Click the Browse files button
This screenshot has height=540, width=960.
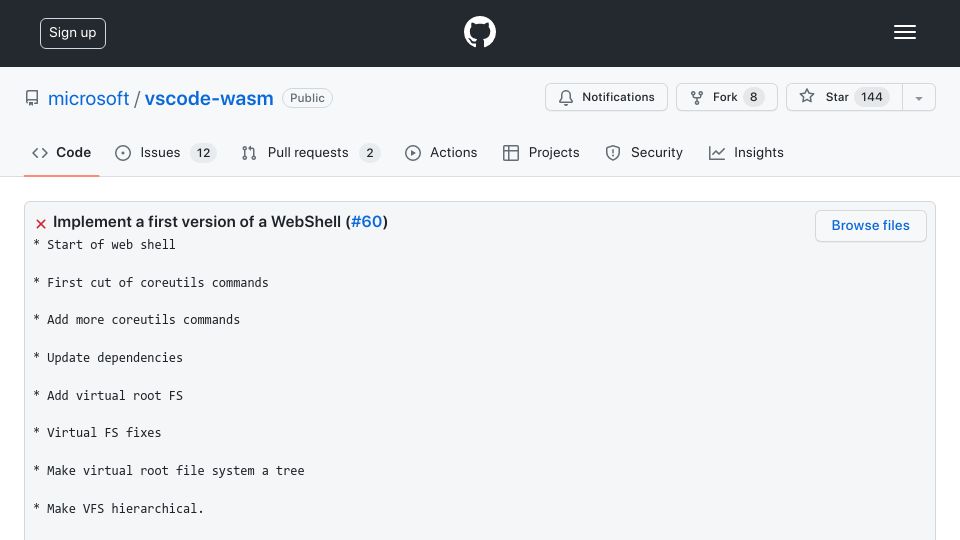coord(870,225)
